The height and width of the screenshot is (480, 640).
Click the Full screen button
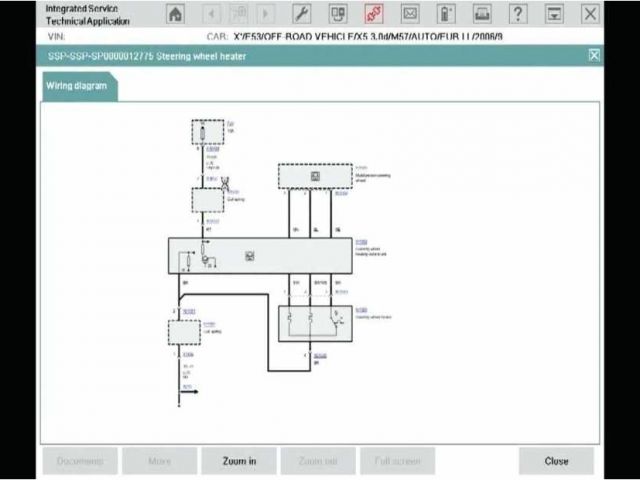point(397,461)
